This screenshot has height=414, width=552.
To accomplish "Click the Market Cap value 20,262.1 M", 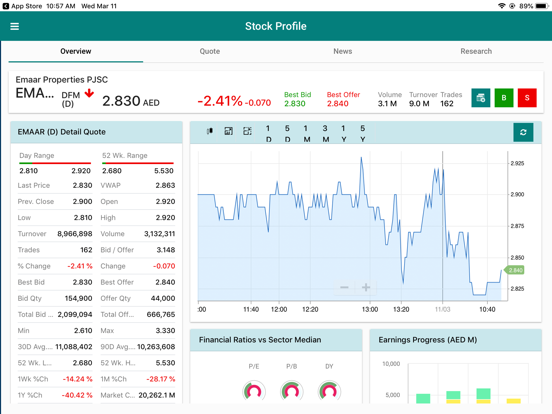I will (157, 395).
